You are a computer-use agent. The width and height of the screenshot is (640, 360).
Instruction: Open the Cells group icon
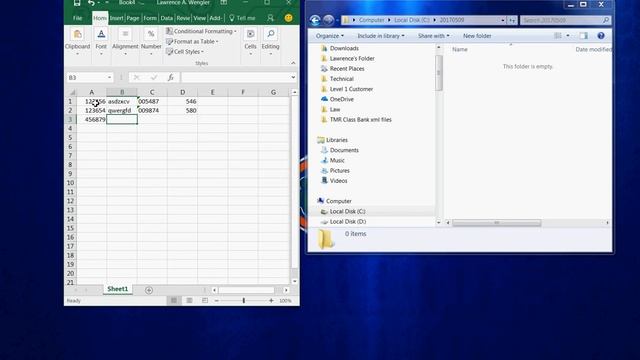tap(250, 34)
